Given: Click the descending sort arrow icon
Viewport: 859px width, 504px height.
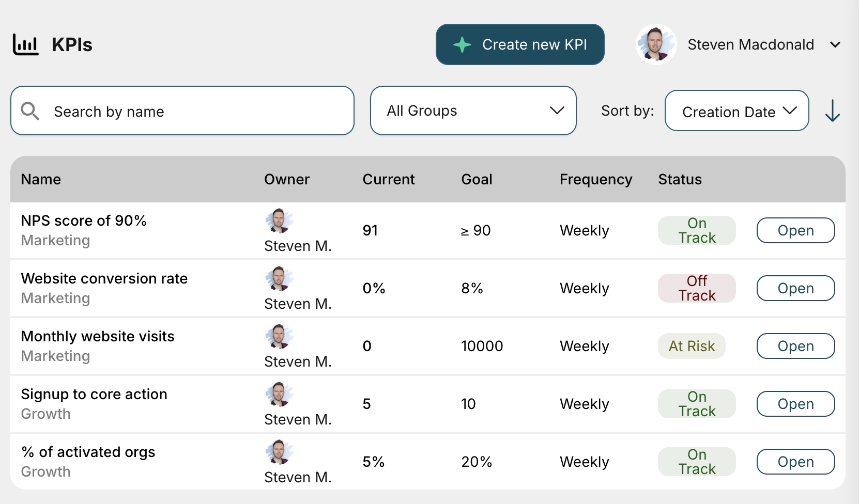Looking at the screenshot, I should point(832,111).
